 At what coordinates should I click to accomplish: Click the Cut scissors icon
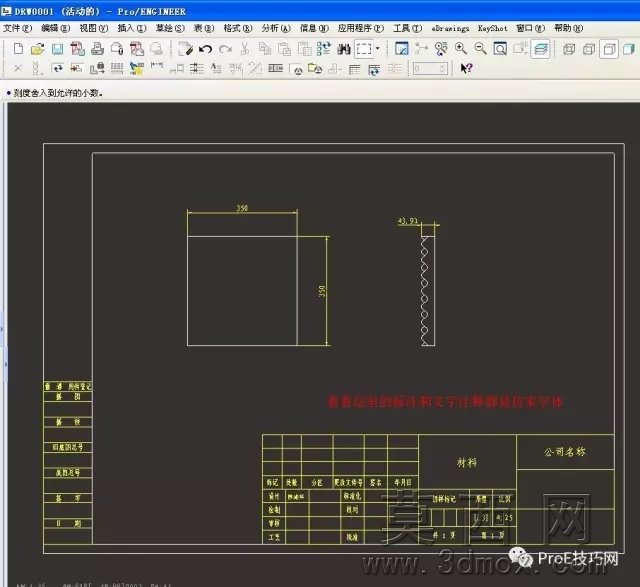(x=244, y=49)
